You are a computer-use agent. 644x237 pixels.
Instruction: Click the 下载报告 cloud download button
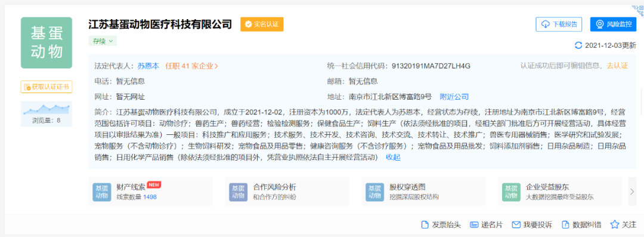pos(559,24)
